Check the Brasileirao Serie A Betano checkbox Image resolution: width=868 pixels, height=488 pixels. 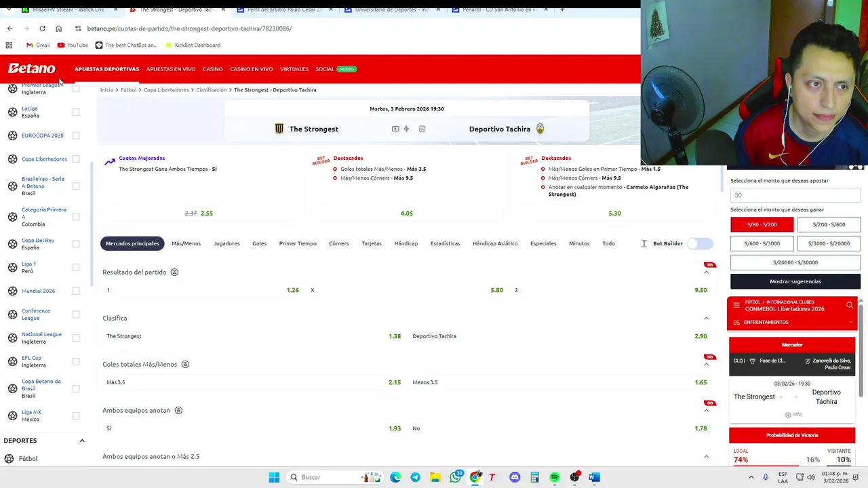(x=76, y=186)
